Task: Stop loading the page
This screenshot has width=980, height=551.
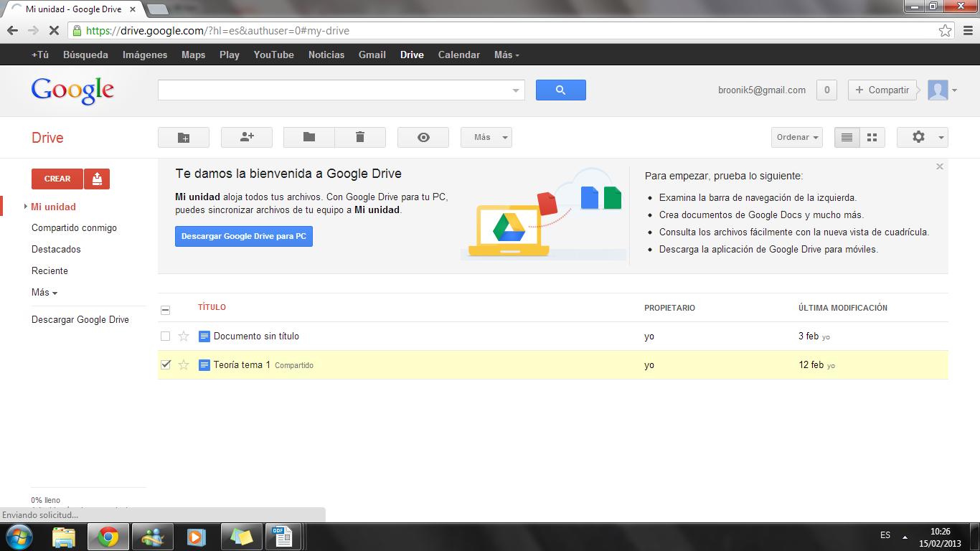Action: point(55,31)
